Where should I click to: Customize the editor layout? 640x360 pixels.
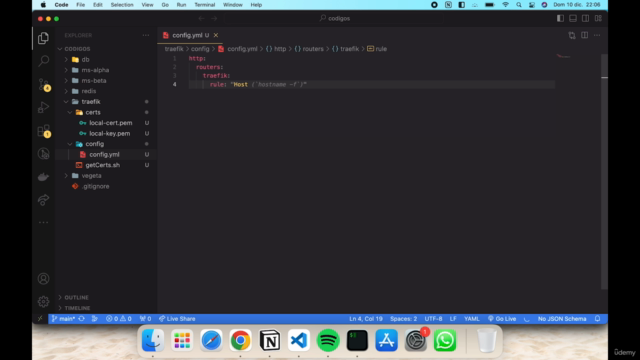598,18
